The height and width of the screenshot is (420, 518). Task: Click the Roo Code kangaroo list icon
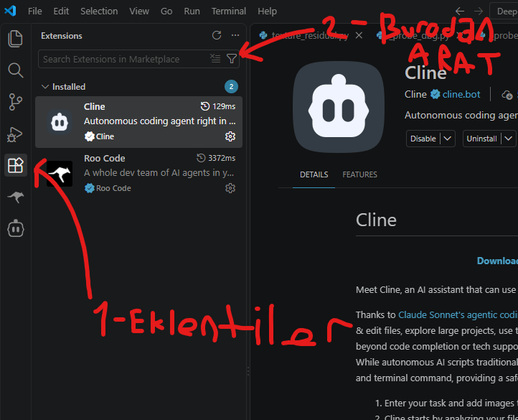tap(60, 174)
